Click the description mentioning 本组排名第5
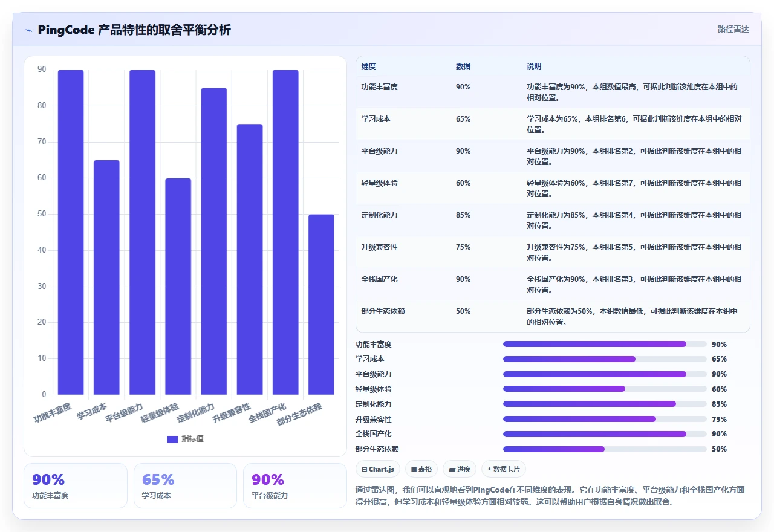774x532 pixels. click(634, 252)
